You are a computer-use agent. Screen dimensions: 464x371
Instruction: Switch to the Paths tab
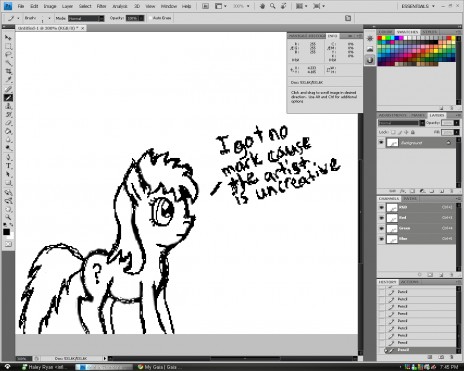click(410, 199)
